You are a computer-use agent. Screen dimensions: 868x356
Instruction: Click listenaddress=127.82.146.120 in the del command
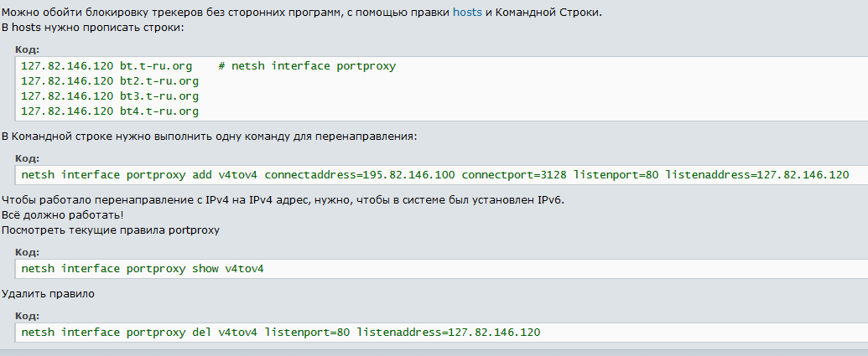coord(449,333)
